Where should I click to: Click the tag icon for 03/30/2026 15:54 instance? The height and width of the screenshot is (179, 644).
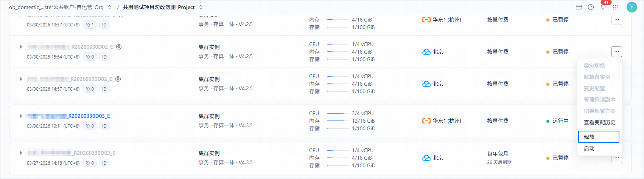[x=88, y=57]
